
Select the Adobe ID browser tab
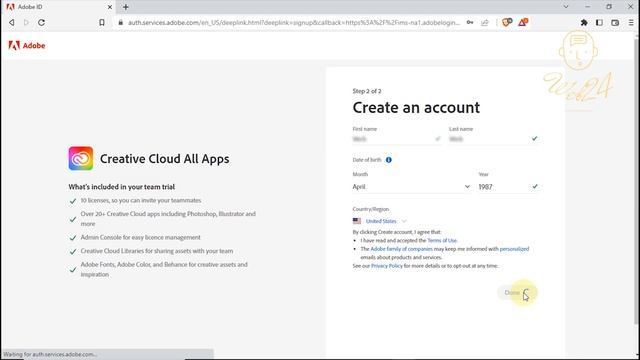click(58, 7)
